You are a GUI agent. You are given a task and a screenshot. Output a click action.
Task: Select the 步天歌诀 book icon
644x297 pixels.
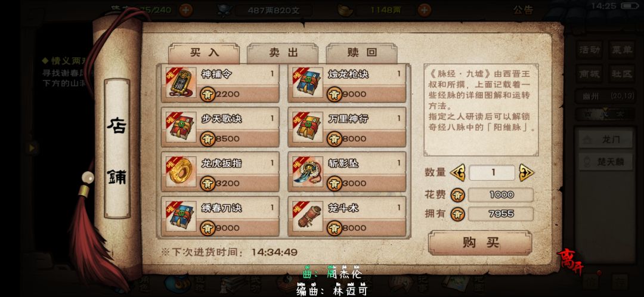pos(181,127)
